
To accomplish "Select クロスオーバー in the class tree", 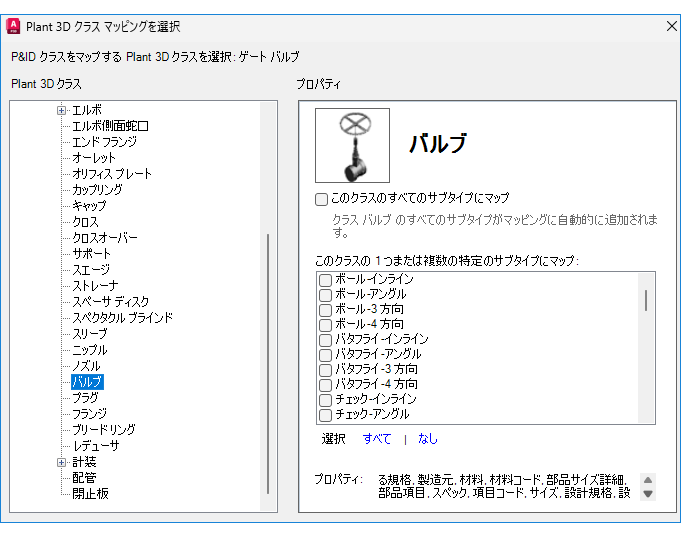I will (x=105, y=238).
